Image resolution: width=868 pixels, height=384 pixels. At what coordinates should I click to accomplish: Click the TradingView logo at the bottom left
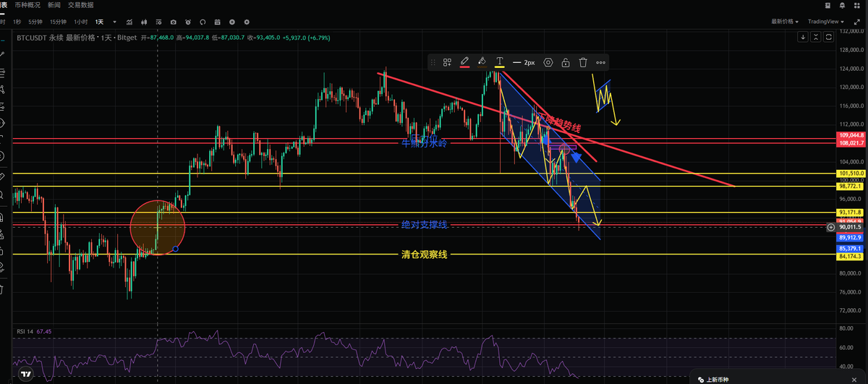(x=26, y=374)
